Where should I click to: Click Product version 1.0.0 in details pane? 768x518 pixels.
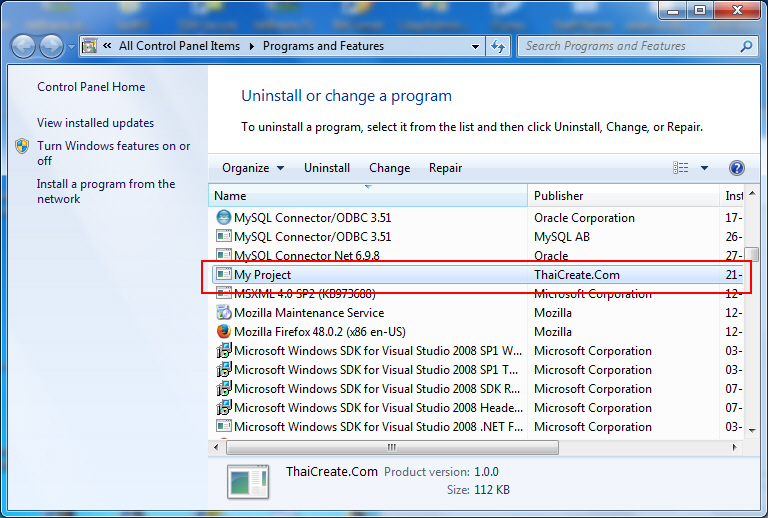click(441, 472)
